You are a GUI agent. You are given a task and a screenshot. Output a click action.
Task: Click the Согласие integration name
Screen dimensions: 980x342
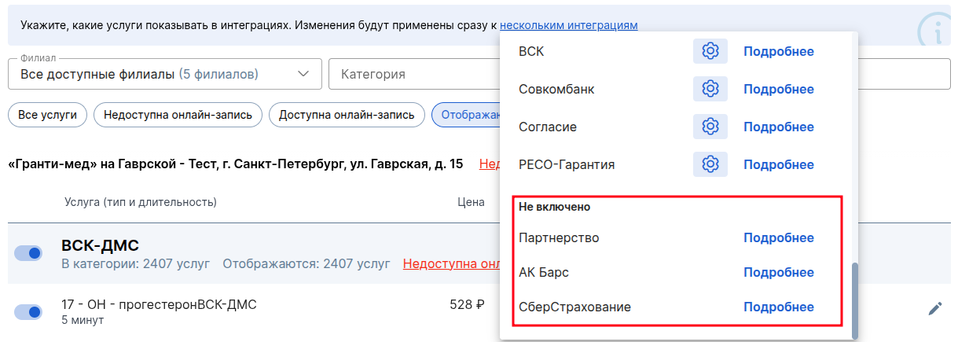point(549,127)
